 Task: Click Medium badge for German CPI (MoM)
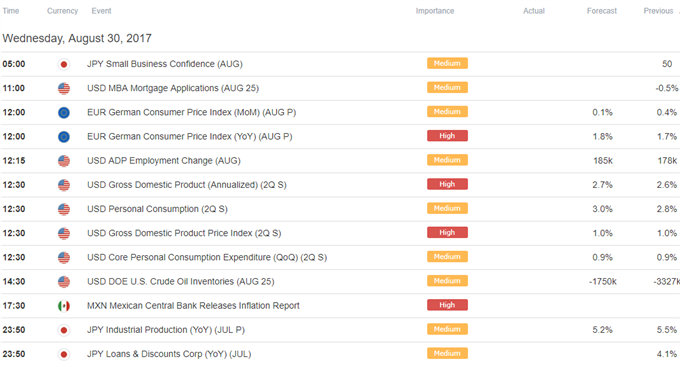pos(447,111)
